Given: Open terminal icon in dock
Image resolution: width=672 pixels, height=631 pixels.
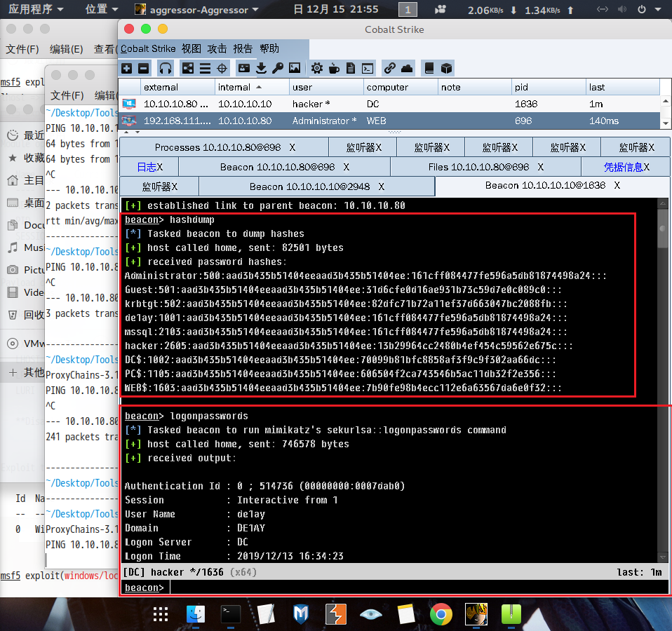Looking at the screenshot, I should (231, 614).
